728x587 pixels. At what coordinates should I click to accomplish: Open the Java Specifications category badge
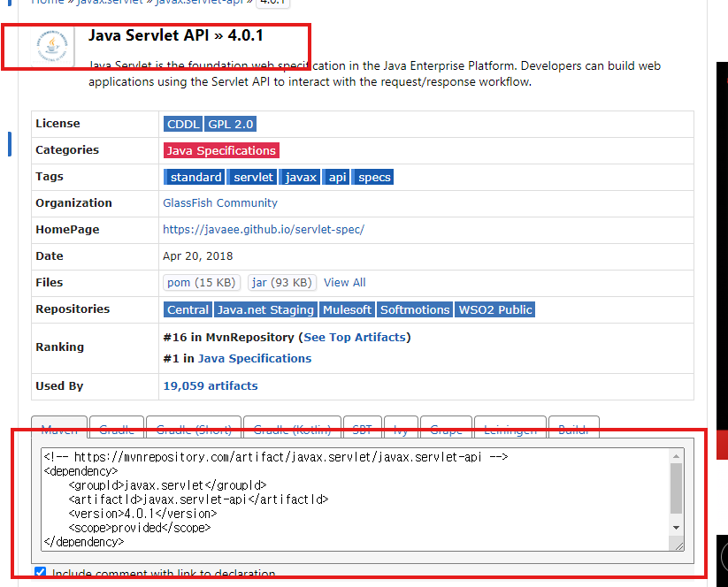(x=221, y=150)
